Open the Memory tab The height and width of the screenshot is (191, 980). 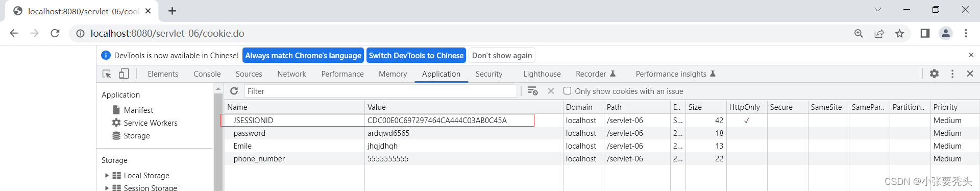pyautogui.click(x=393, y=74)
